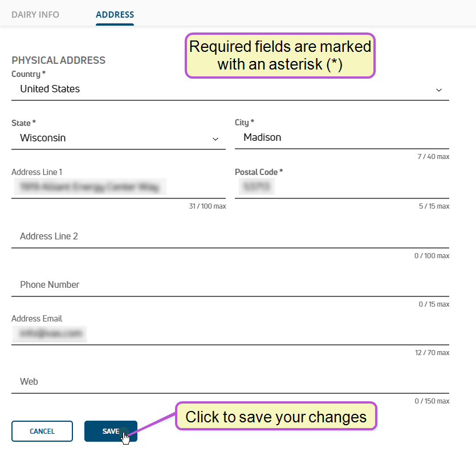
Task: Switch to the Dairy Info tab
Action: 35,15
